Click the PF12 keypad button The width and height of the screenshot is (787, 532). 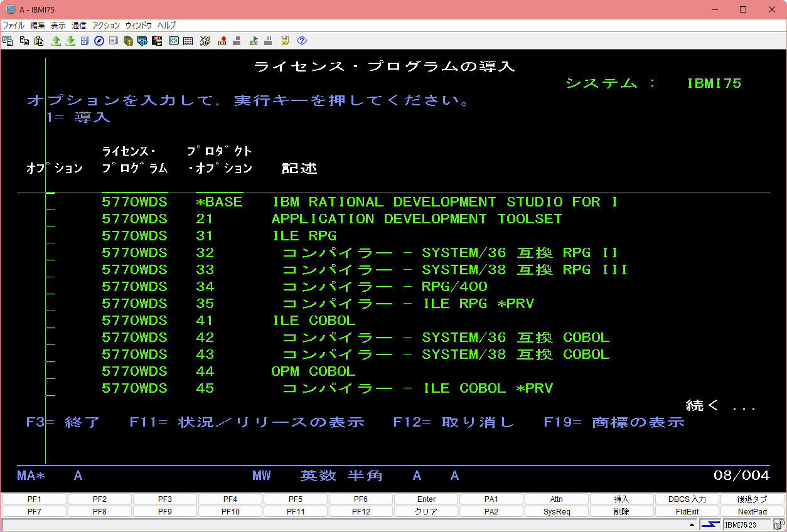(361, 512)
